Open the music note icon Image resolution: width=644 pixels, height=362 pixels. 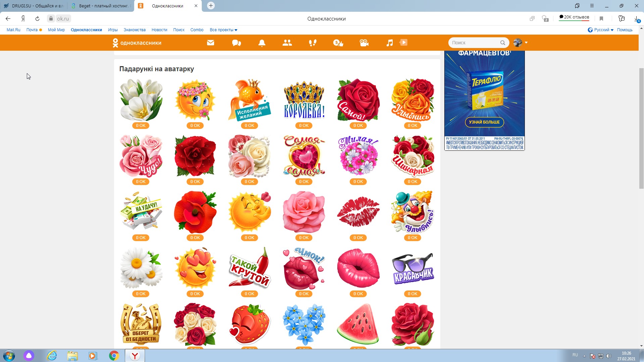pyautogui.click(x=389, y=43)
